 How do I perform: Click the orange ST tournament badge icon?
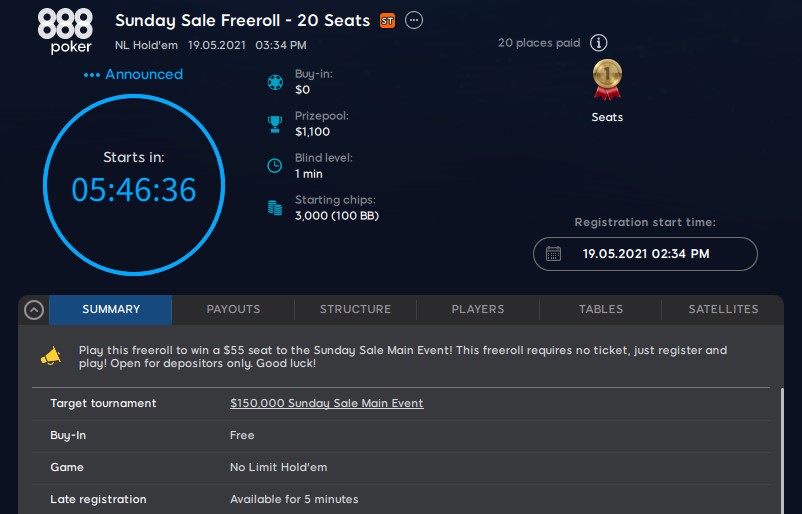388,20
